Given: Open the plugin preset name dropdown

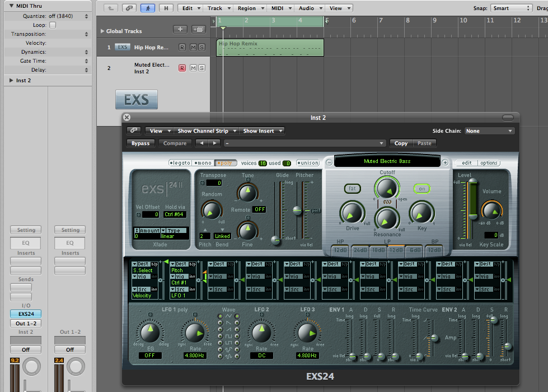Looking at the screenshot, I should [305, 143].
